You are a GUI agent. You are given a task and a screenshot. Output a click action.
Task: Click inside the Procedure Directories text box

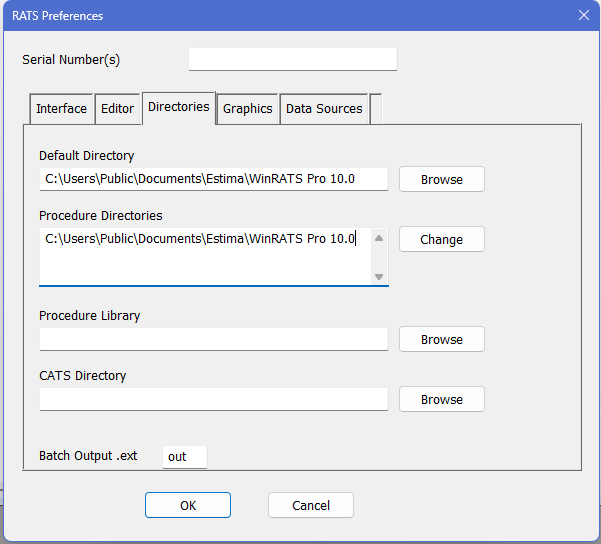(x=205, y=256)
